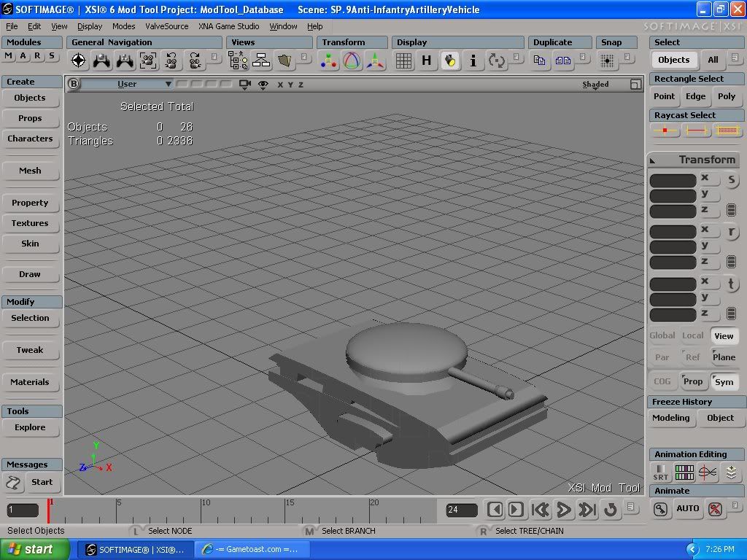This screenshot has width=747, height=560.
Task: Click the set key icon
Action: (x=660, y=509)
